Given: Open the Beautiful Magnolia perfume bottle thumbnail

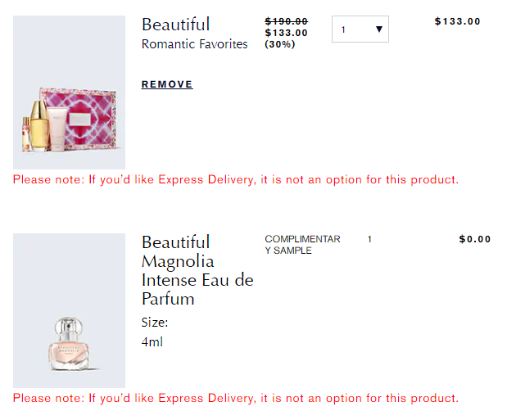Looking at the screenshot, I should click(x=69, y=310).
